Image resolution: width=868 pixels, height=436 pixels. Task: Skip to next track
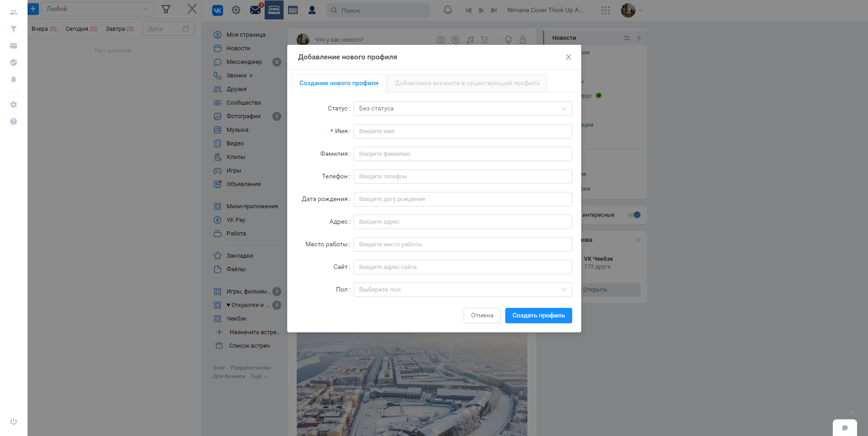494,10
